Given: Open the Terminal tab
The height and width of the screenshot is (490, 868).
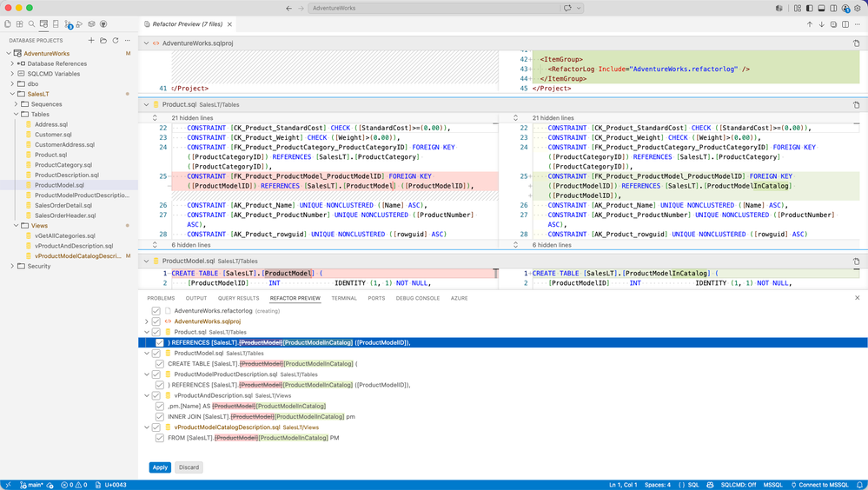Looking at the screenshot, I should [x=344, y=298].
